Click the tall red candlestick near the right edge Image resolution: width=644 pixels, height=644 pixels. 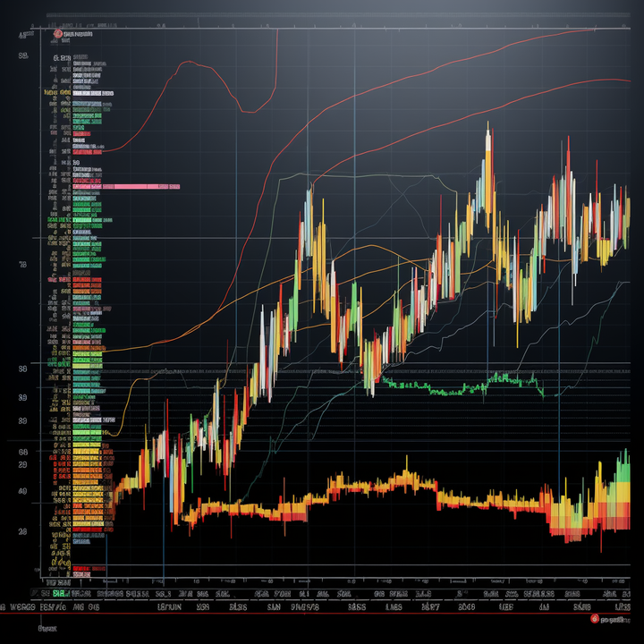(569, 189)
